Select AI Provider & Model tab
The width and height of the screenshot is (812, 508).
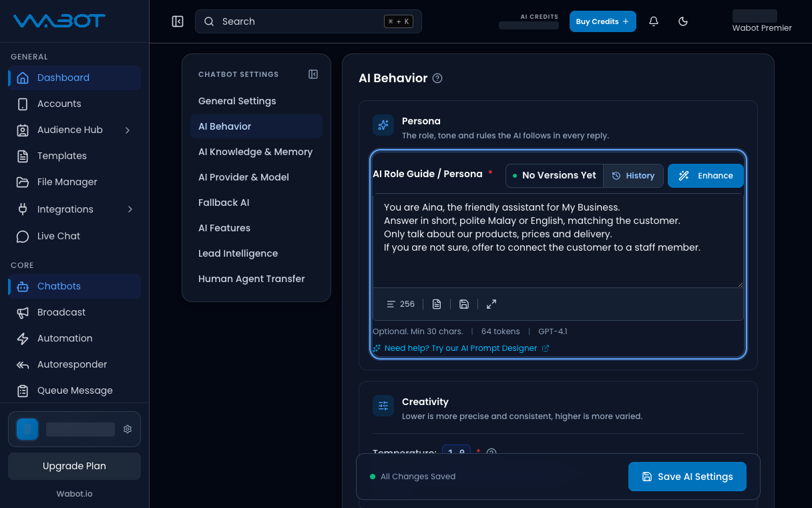pos(256,177)
